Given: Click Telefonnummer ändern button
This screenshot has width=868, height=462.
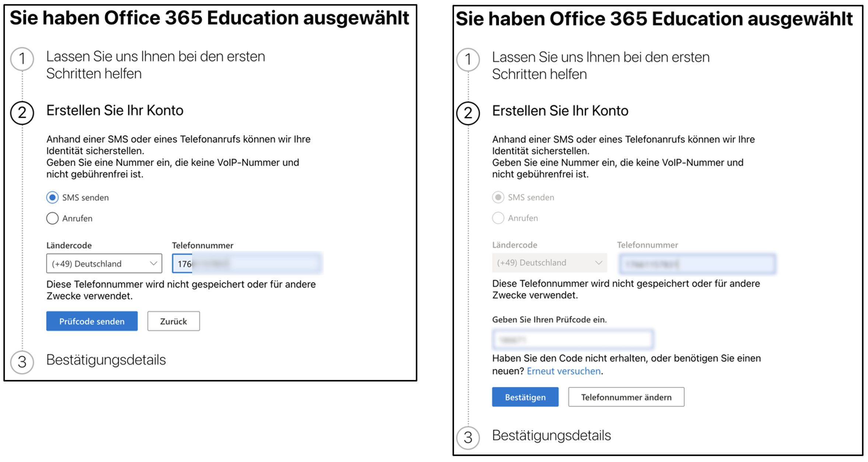Looking at the screenshot, I should tap(626, 397).
